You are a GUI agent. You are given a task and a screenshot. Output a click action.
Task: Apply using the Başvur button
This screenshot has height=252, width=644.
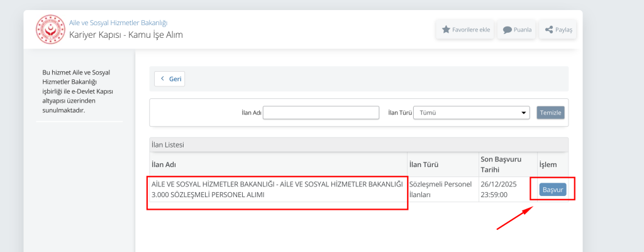click(552, 190)
